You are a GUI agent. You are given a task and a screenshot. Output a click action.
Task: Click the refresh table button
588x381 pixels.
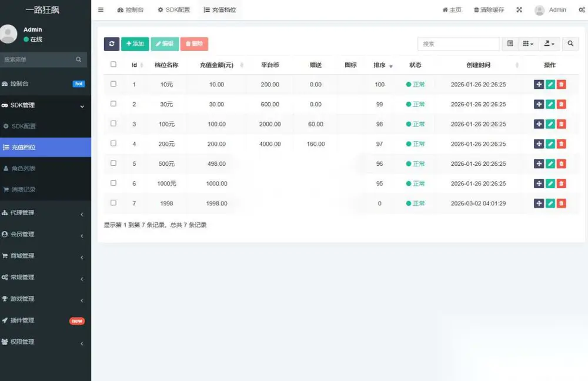pos(111,44)
